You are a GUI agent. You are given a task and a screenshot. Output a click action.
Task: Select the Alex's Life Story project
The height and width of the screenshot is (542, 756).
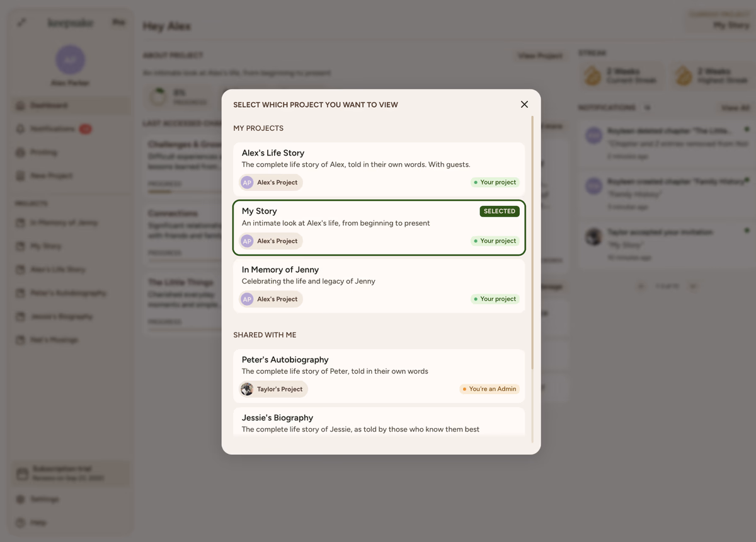378,158
